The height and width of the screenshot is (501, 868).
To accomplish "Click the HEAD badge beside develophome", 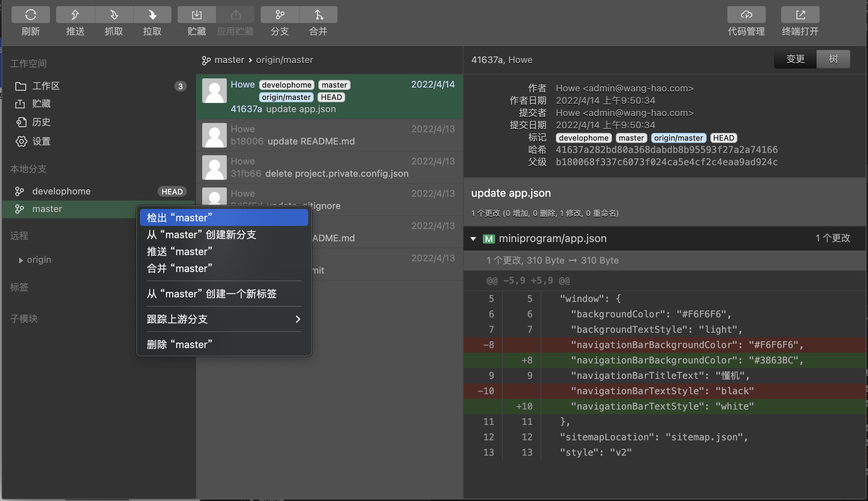I will point(172,191).
